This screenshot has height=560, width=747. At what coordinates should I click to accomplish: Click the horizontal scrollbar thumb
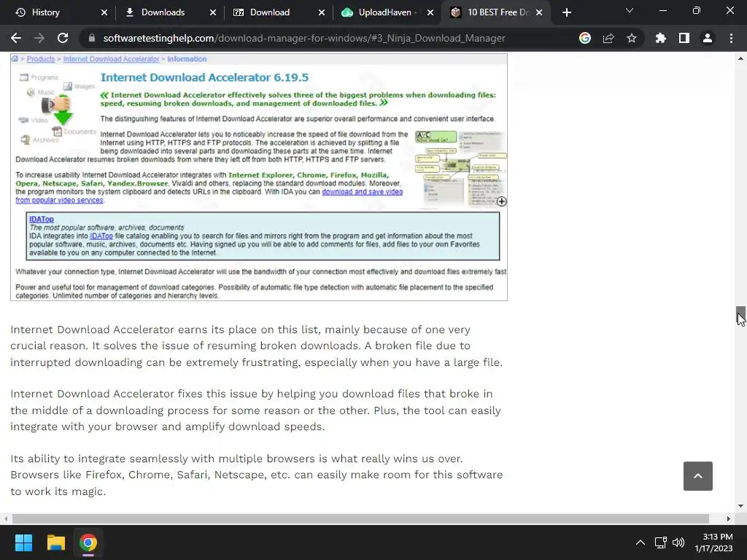(360, 518)
